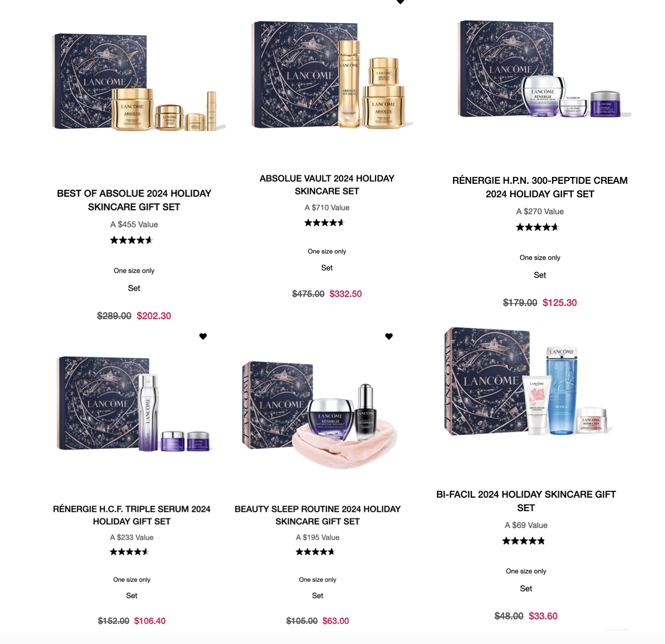View star ratings for Beauty Sleep Routine set
The width and height of the screenshot is (665, 644).
pos(315,552)
